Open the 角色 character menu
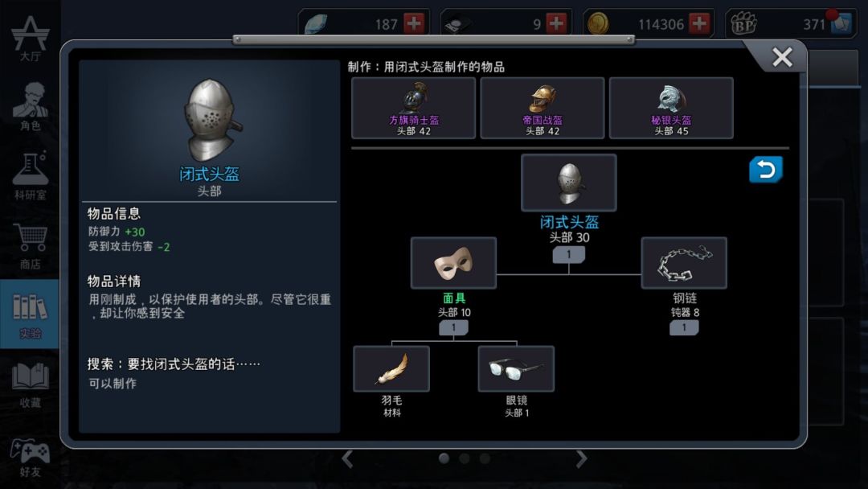Screen dimensions: 868x489 click(x=30, y=105)
